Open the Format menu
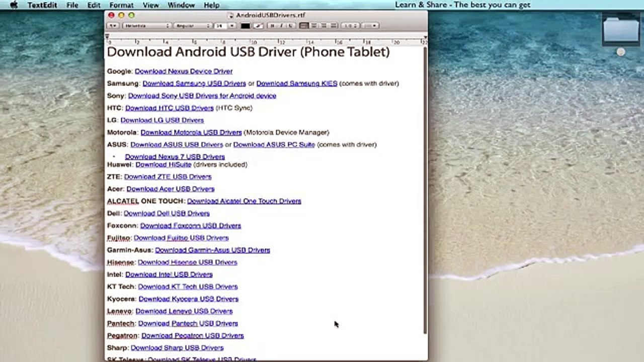Viewport: 644px width, 362px height. pos(121,5)
